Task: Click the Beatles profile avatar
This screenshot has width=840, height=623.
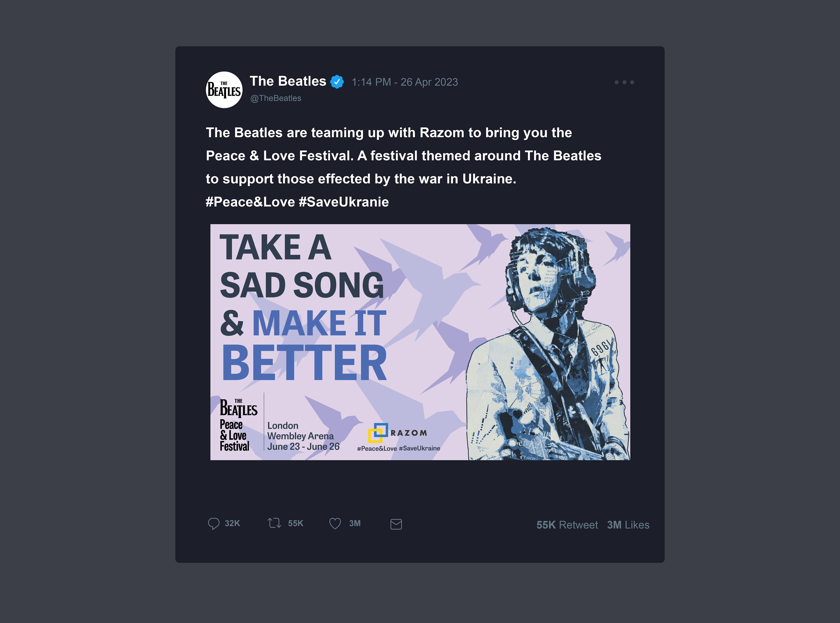Action: (x=224, y=90)
